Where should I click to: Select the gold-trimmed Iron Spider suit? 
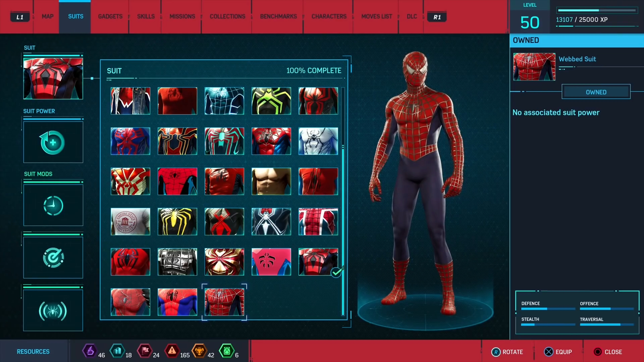[177, 141]
